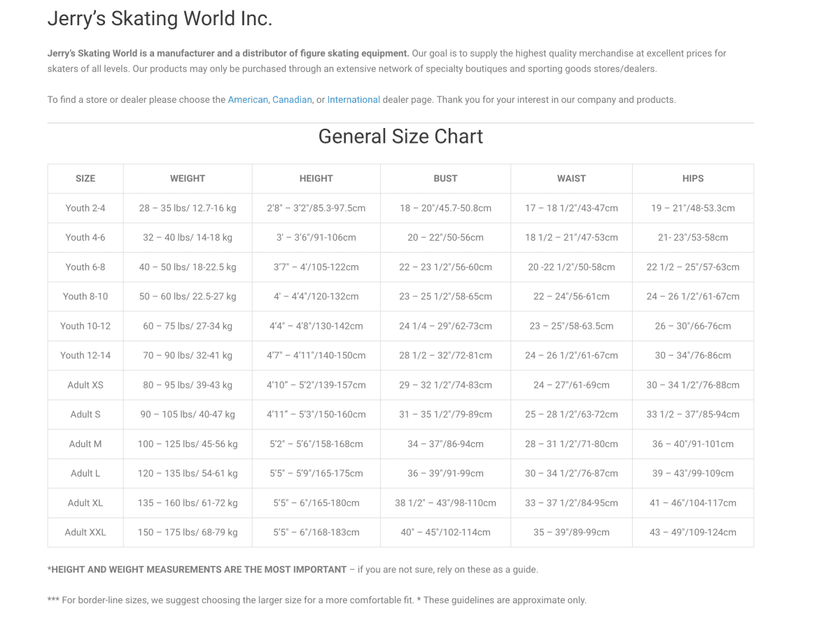Open the Canadian dealer page link

click(x=292, y=99)
